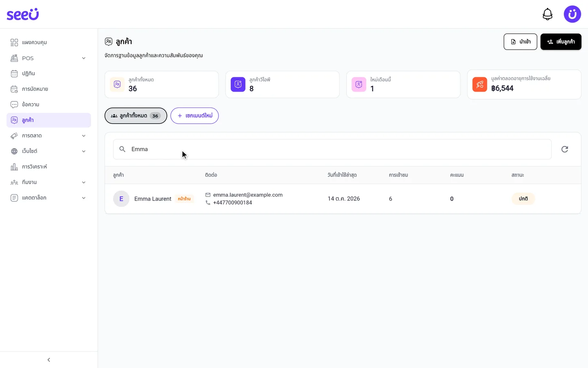The height and width of the screenshot is (368, 588).
Task: Open the ปฏิทิน menu item
Action: [49, 74]
